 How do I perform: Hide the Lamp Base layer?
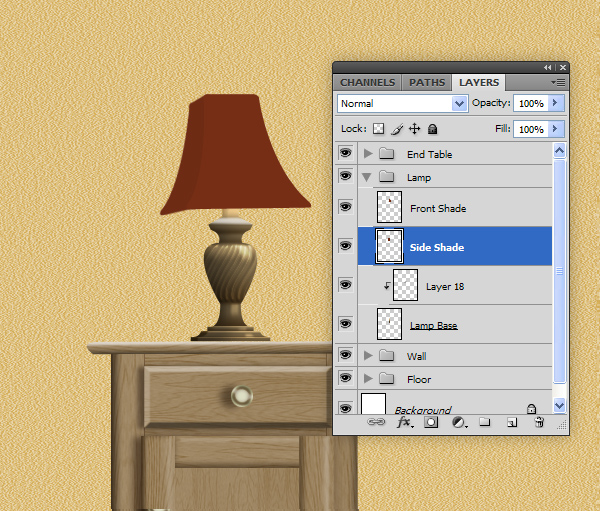pyautogui.click(x=346, y=324)
